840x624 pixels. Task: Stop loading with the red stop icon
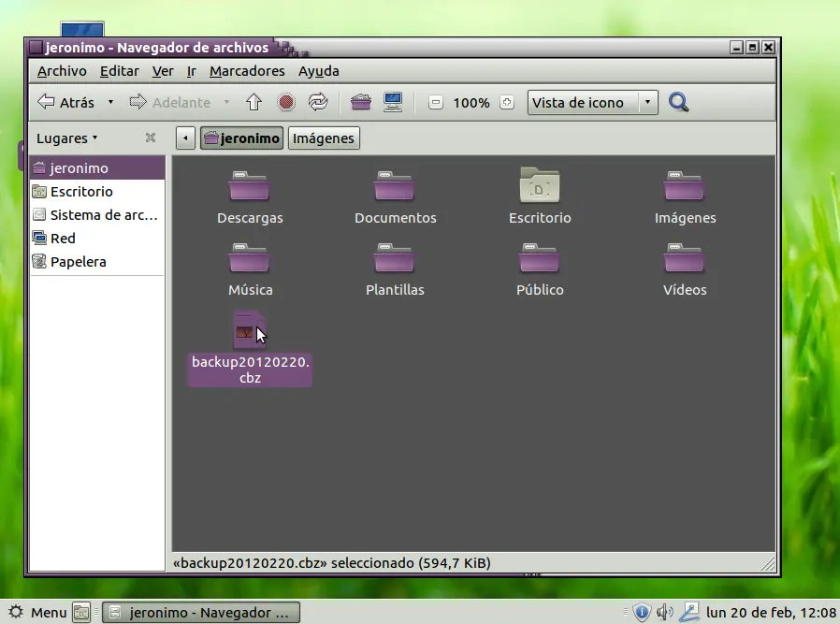click(286, 102)
